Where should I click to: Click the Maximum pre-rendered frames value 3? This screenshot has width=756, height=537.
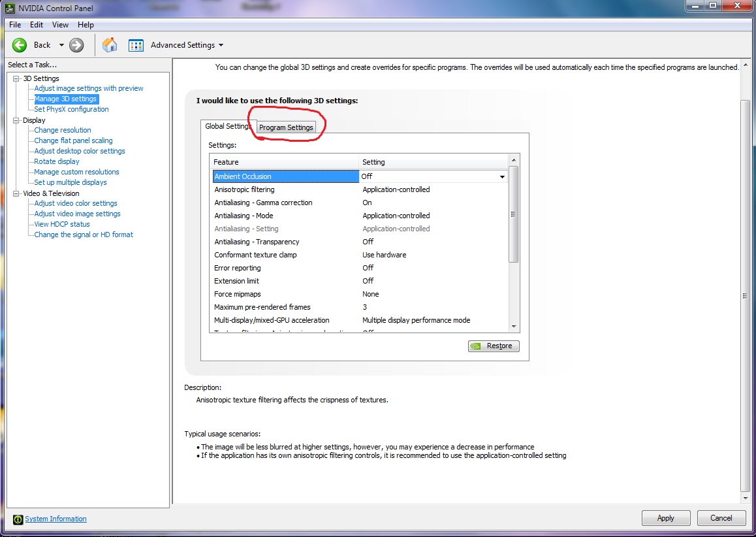[x=364, y=307]
